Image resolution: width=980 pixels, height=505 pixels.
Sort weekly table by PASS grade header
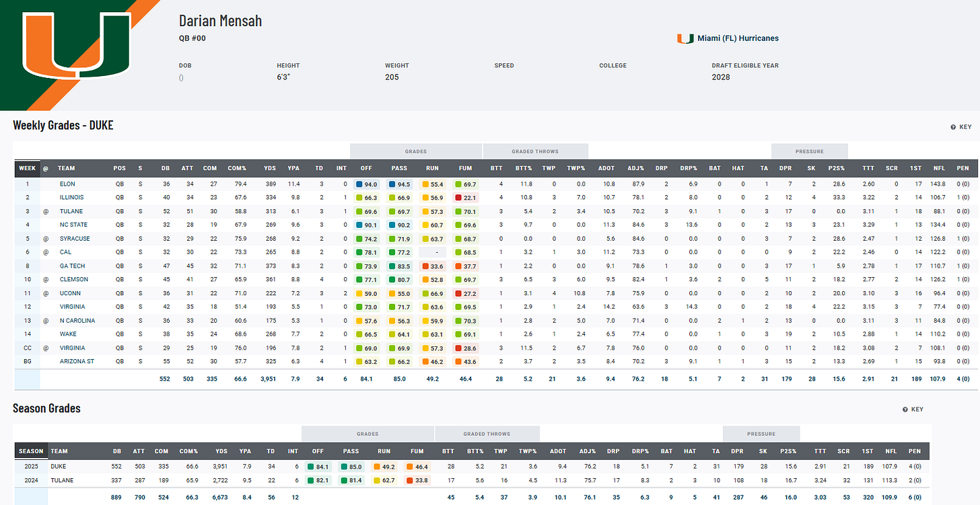400,169
